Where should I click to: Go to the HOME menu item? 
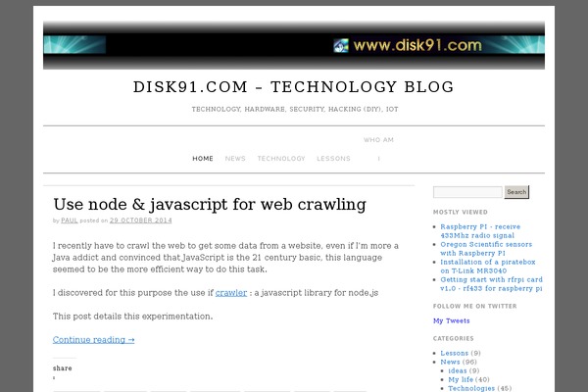tap(203, 159)
